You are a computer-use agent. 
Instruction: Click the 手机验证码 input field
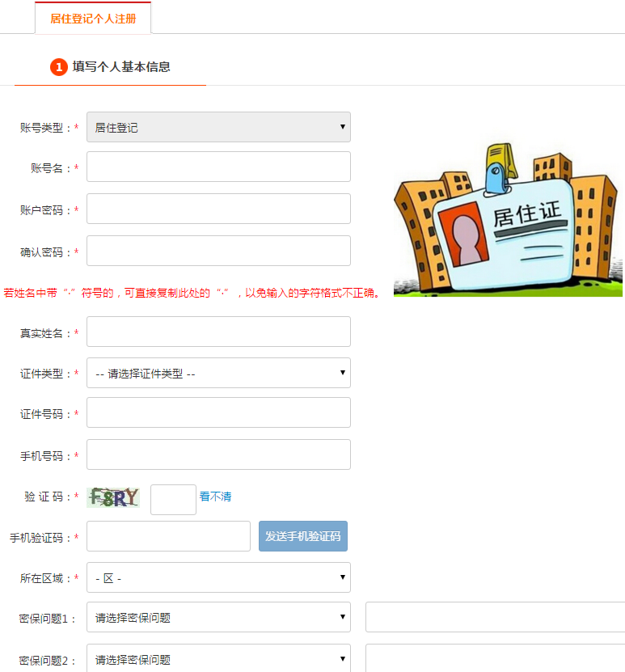(168, 536)
